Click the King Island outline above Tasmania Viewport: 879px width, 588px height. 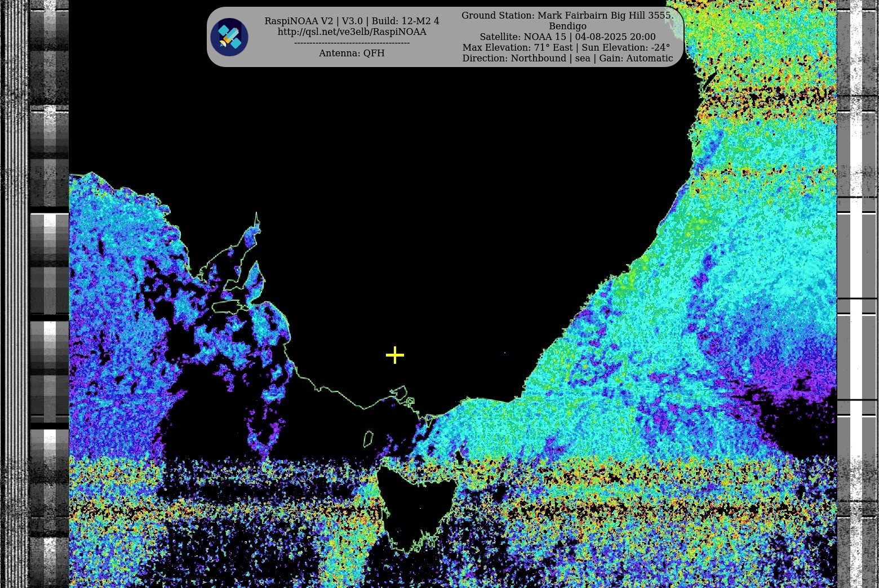[369, 439]
